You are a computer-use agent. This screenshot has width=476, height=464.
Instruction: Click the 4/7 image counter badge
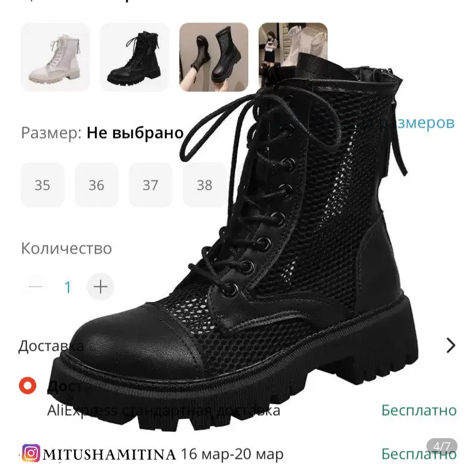[442, 446]
